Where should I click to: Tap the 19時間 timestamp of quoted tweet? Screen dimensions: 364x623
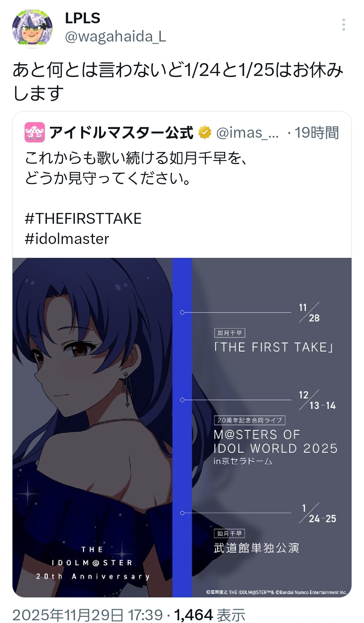[317, 133]
